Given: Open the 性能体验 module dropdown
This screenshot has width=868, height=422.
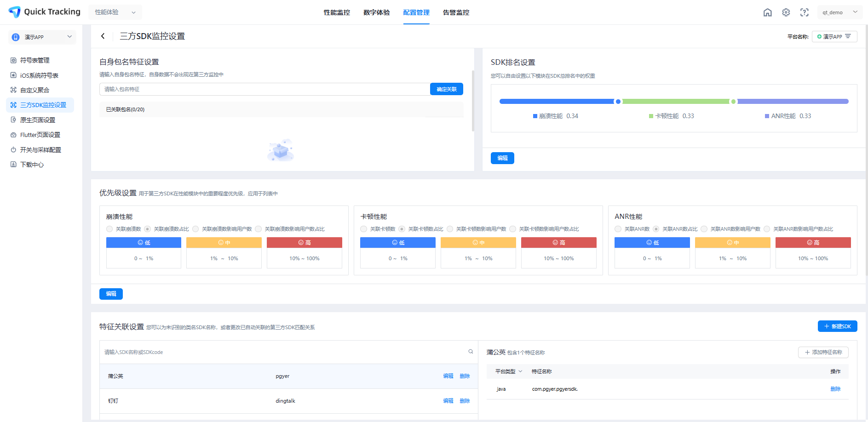Looking at the screenshot, I should [115, 12].
